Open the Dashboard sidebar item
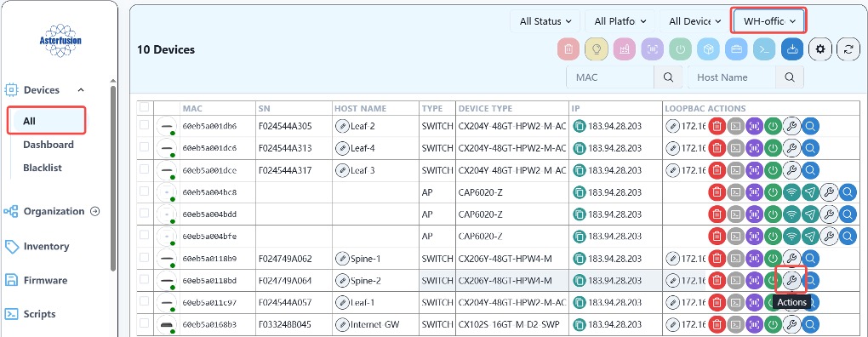Viewport: 868px width, 337px height. pos(49,145)
